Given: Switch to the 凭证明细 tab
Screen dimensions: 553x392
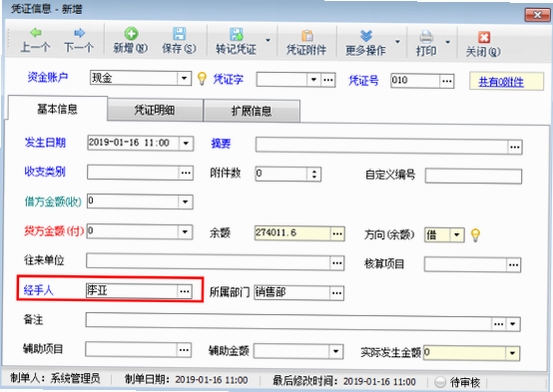Looking at the screenshot, I should (x=154, y=110).
